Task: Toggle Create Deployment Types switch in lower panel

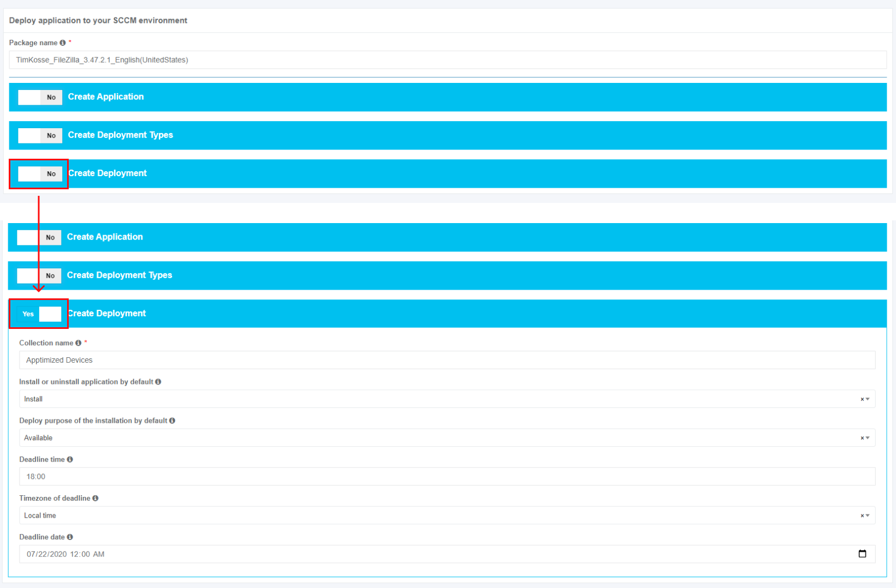Action: pyautogui.click(x=39, y=275)
